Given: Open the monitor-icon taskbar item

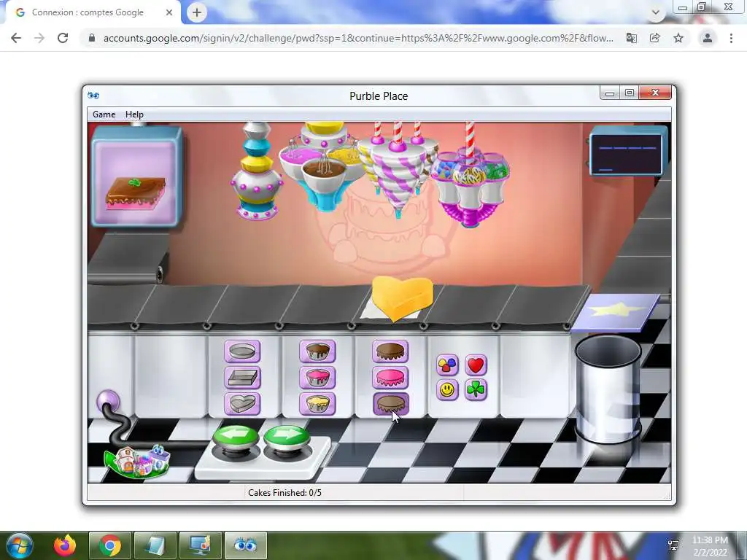Looking at the screenshot, I should coord(201,545).
